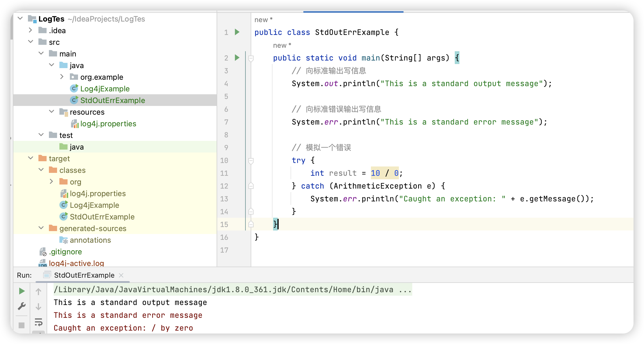Select the StdOutErrExample run tab
The height and width of the screenshot is (344, 644).
pyautogui.click(x=84, y=275)
